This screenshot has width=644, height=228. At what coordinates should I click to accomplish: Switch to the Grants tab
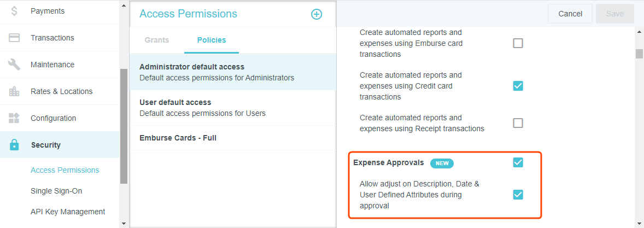157,40
